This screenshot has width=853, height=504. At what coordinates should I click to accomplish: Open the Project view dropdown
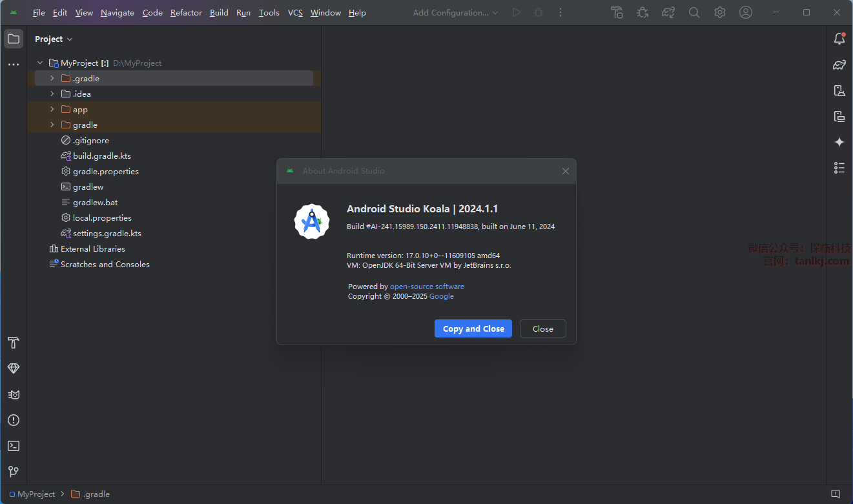pyautogui.click(x=54, y=39)
